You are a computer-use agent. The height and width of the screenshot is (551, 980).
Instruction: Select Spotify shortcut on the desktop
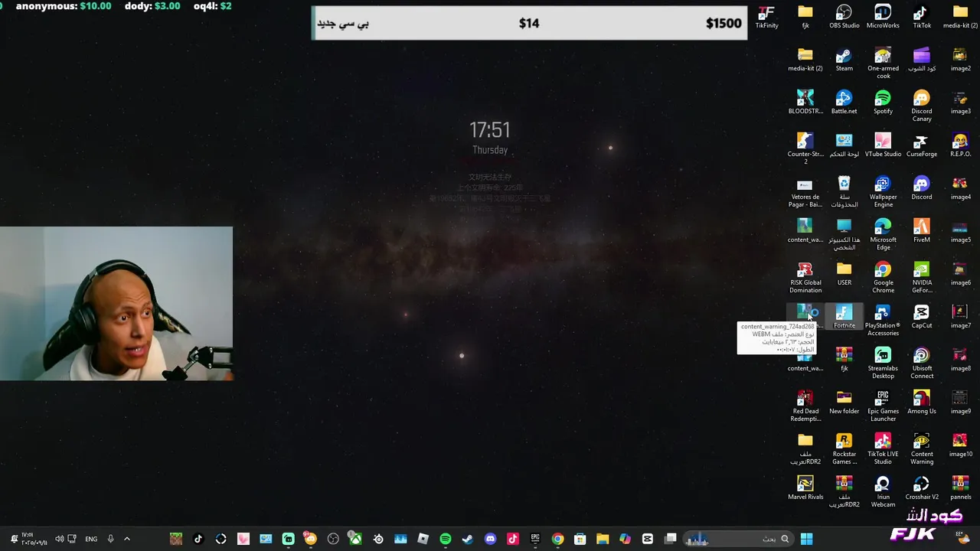click(x=883, y=102)
